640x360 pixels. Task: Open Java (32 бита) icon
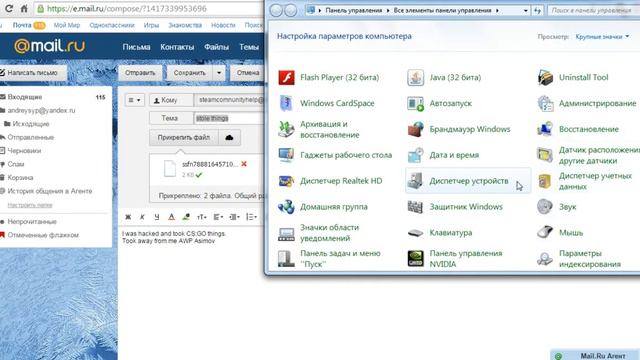click(416, 77)
